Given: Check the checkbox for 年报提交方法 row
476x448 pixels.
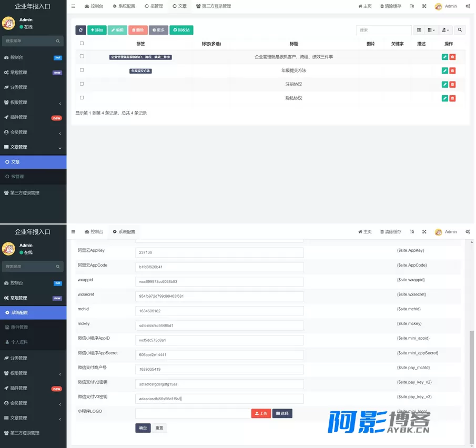Looking at the screenshot, I should click(x=82, y=70).
